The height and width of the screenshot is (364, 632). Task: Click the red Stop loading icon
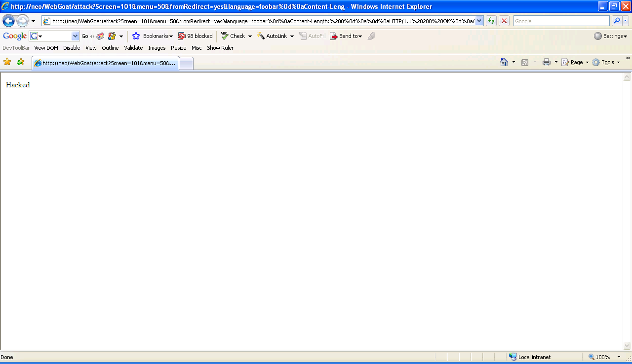[x=504, y=21]
